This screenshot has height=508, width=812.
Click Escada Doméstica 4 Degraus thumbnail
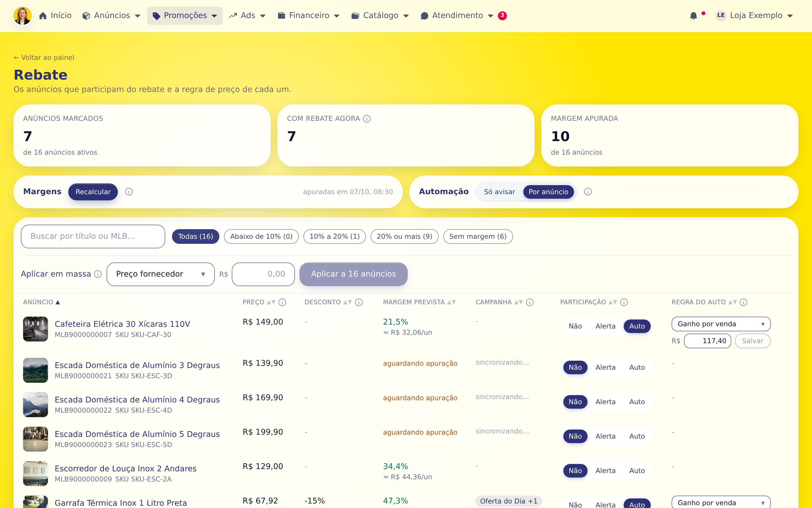(36, 404)
